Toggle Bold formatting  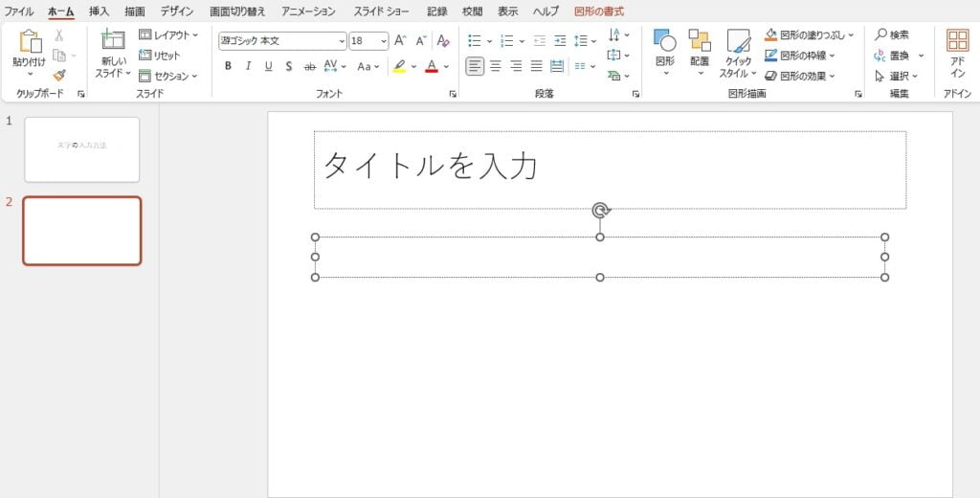click(228, 66)
